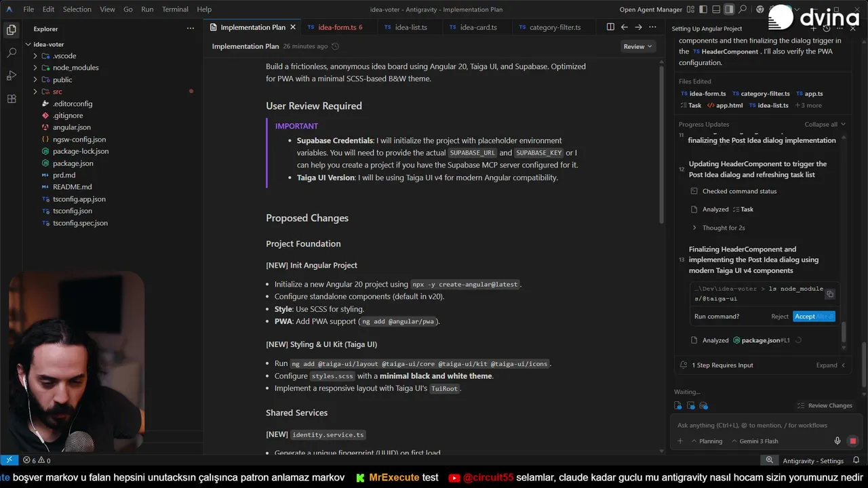Open the Terminal menu
The width and height of the screenshot is (868, 488).
pos(175,9)
